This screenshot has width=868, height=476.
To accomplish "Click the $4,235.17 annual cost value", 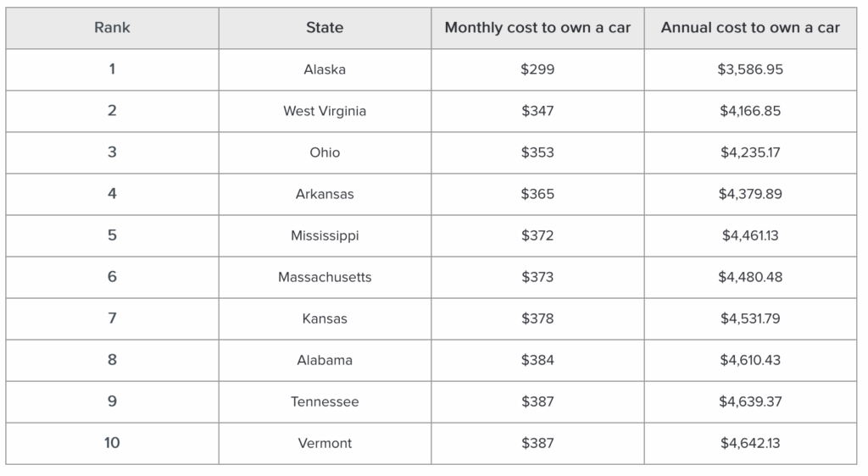I will pyautogui.click(x=750, y=152).
